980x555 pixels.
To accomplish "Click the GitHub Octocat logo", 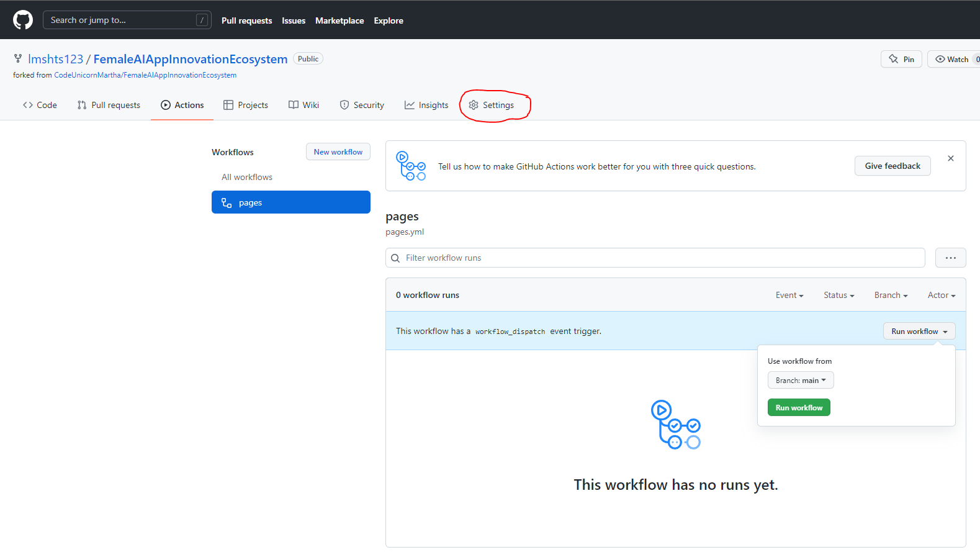I will [x=23, y=20].
